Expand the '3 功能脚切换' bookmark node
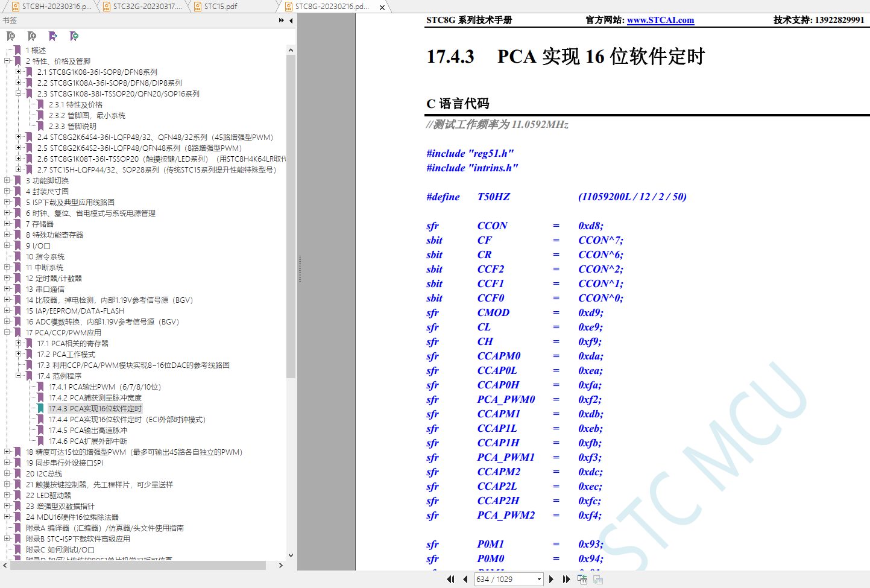 pyautogui.click(x=7, y=180)
